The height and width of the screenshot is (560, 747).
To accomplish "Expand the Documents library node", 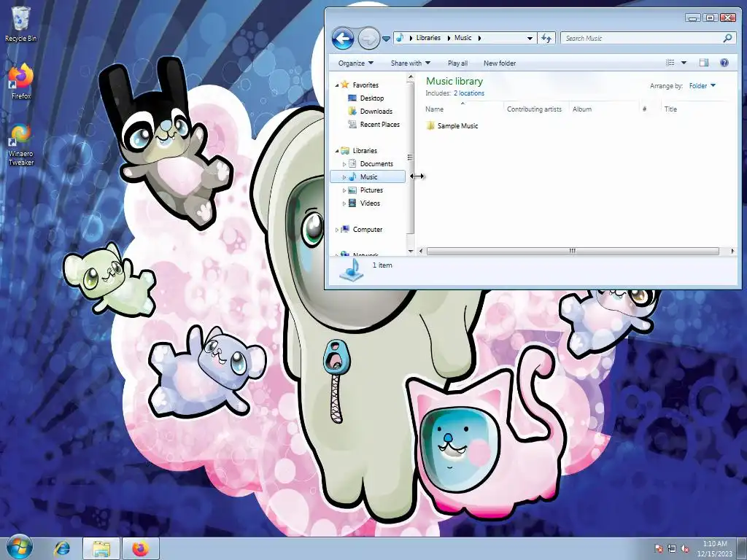I will coord(344,164).
